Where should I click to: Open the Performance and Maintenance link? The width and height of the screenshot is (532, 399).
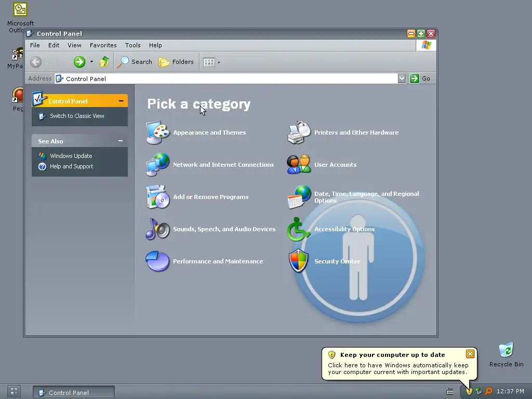(x=218, y=261)
